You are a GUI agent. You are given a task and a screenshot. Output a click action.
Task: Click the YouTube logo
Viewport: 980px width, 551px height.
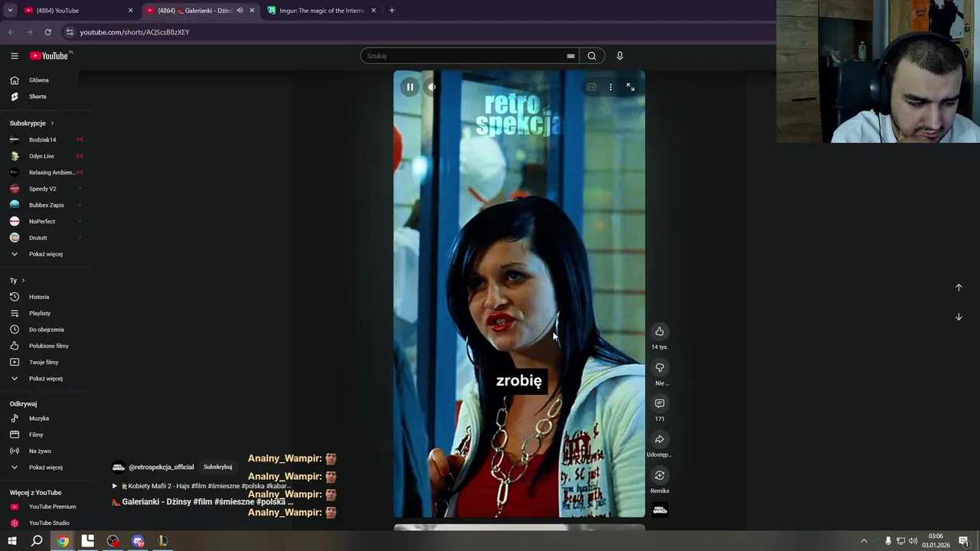coord(49,56)
